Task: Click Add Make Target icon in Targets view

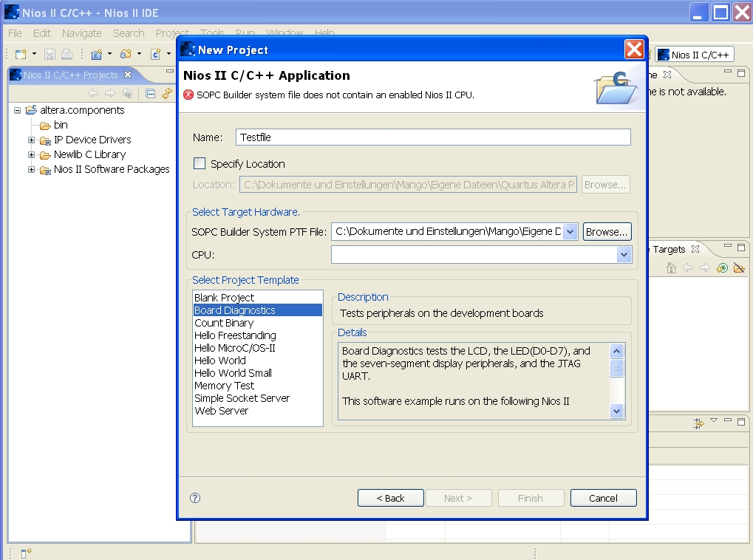Action: point(722,268)
